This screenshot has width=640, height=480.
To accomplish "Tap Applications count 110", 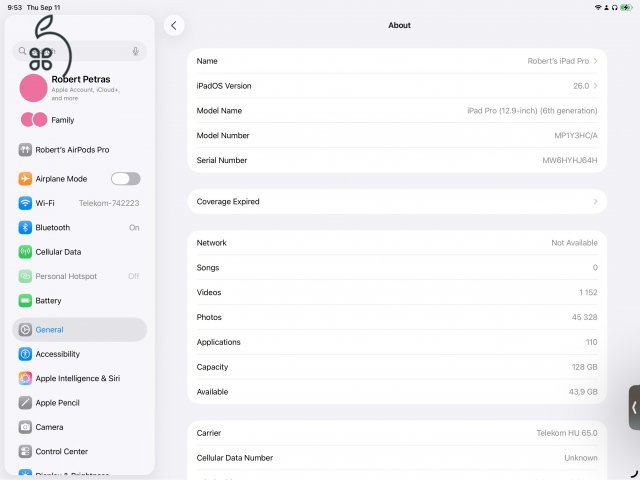I will pos(591,342).
